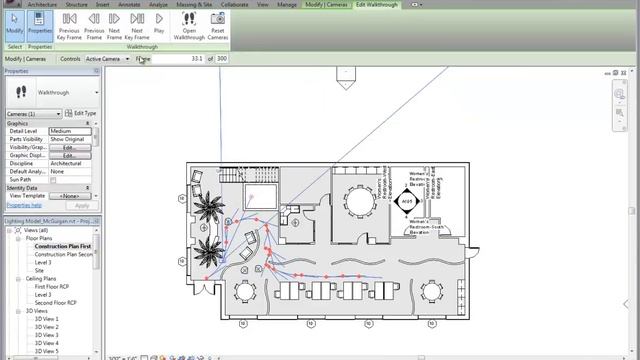Switch to the View tab
This screenshot has height=360, width=640.
tap(262, 4)
